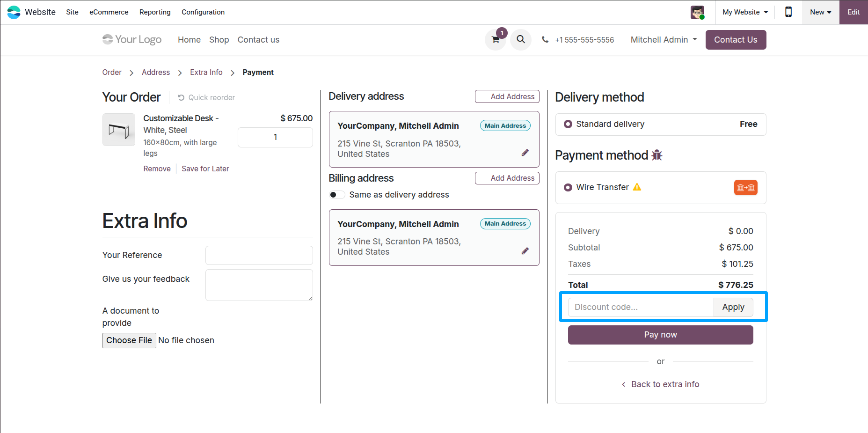Click the desk quantity field

coord(275,137)
